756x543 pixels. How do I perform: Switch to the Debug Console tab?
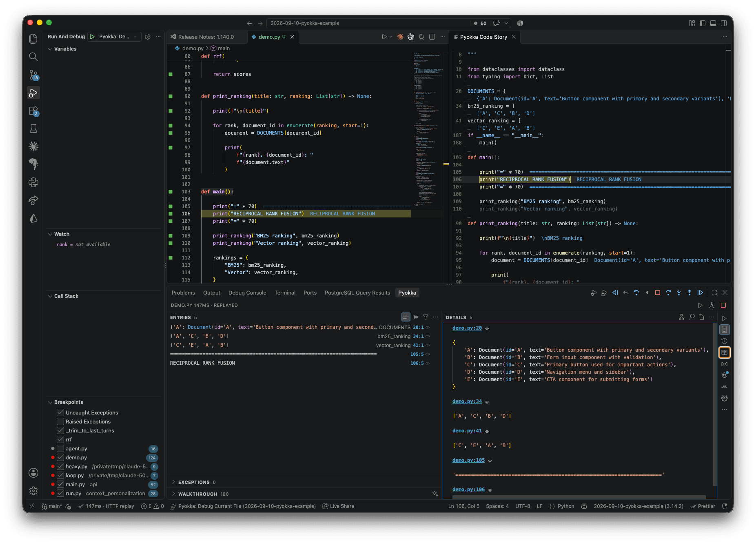pyautogui.click(x=247, y=293)
